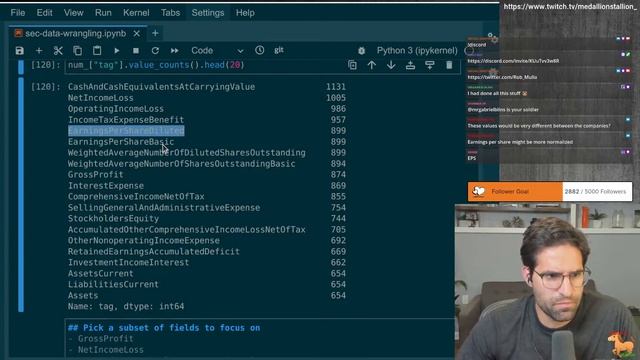Viewport: 640px width, 360px height.
Task: Copy selected cell with the toolbar copy icon
Action: point(78,51)
